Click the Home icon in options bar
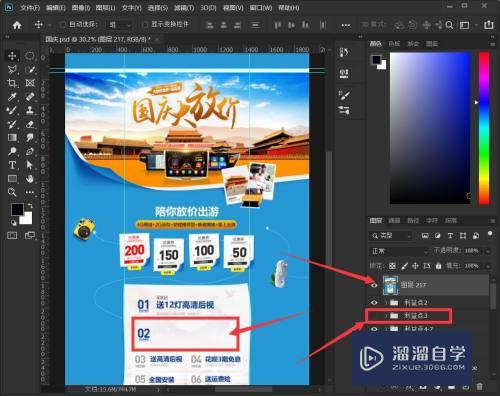The image size is (500, 396). pyautogui.click(x=17, y=25)
